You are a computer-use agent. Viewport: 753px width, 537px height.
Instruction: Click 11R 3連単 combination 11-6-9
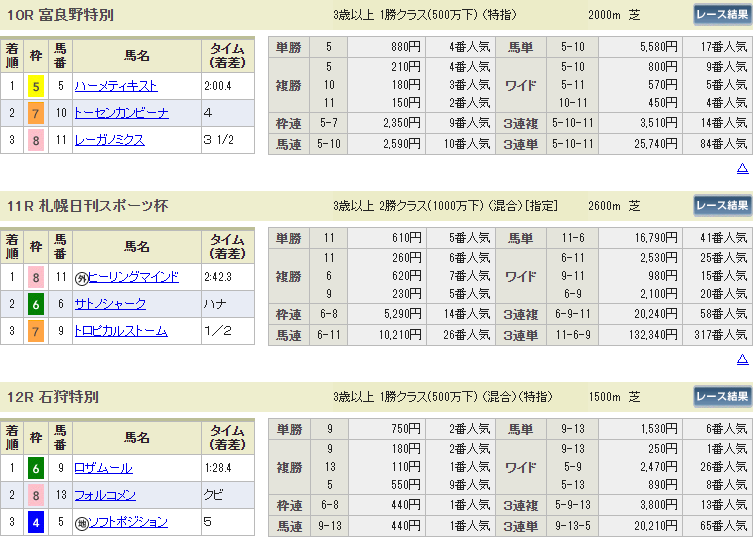click(572, 335)
